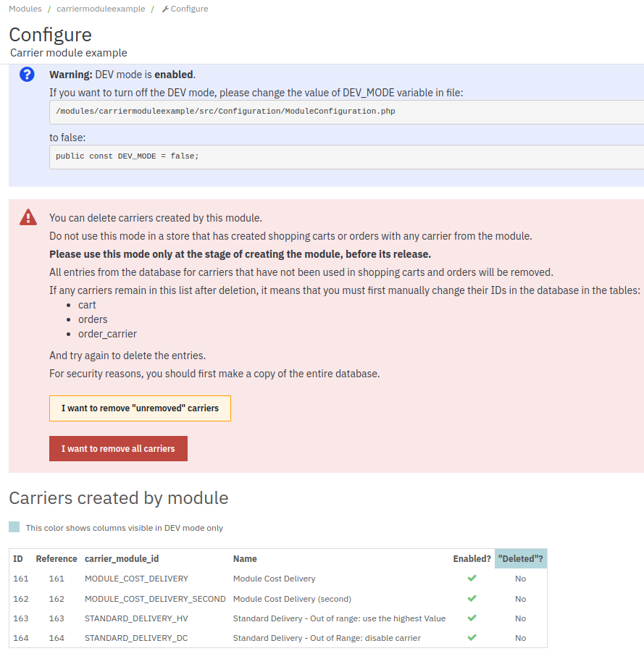Click the green enabled checkmark for carrier 161
This screenshot has height=651, width=644.
click(472, 578)
